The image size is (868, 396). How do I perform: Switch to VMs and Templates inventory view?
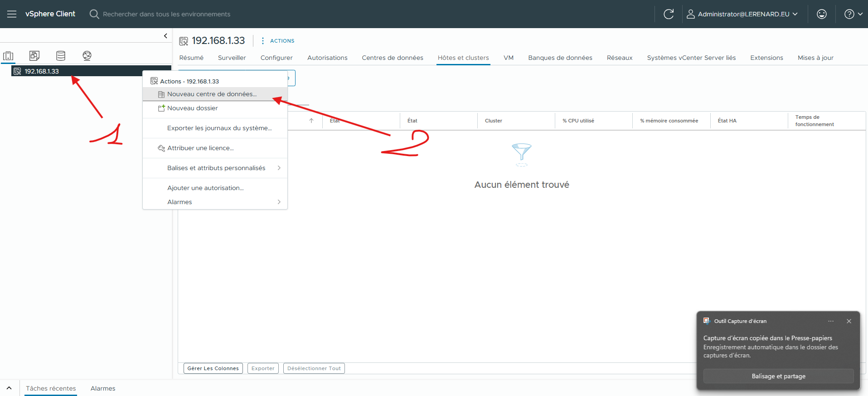point(34,56)
